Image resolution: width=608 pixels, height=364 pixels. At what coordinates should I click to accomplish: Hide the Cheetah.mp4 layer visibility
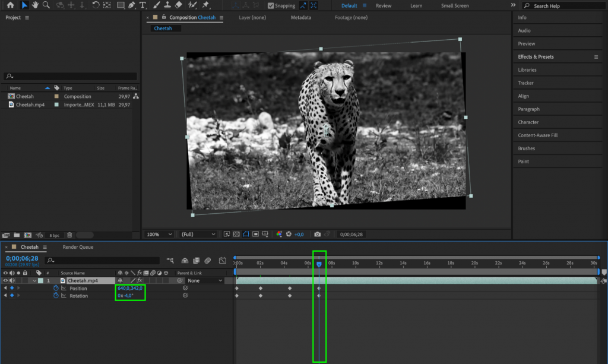(x=5, y=280)
